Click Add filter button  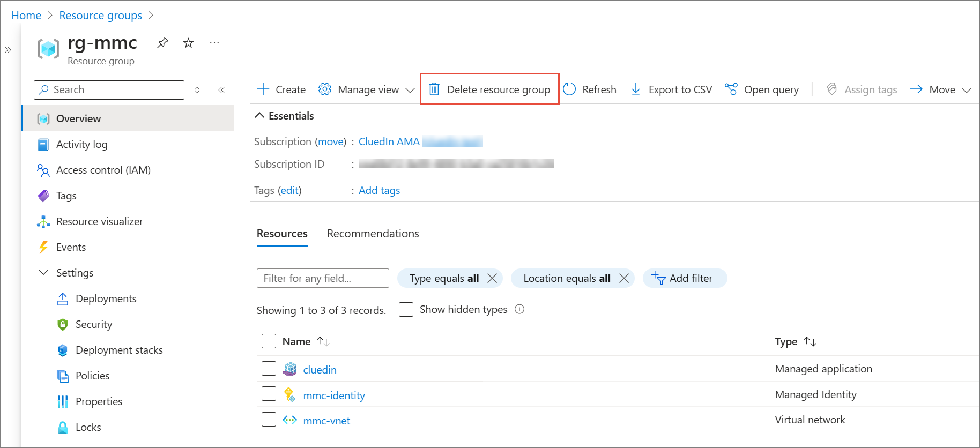[685, 278]
